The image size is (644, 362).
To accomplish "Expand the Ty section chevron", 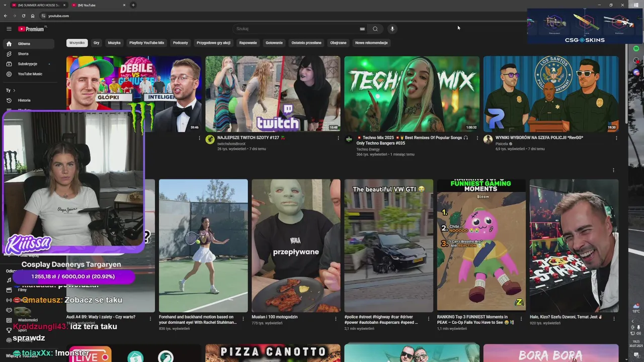I will (x=14, y=90).
